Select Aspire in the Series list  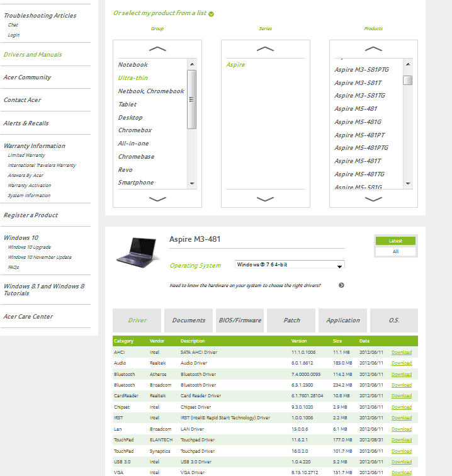[235, 65]
